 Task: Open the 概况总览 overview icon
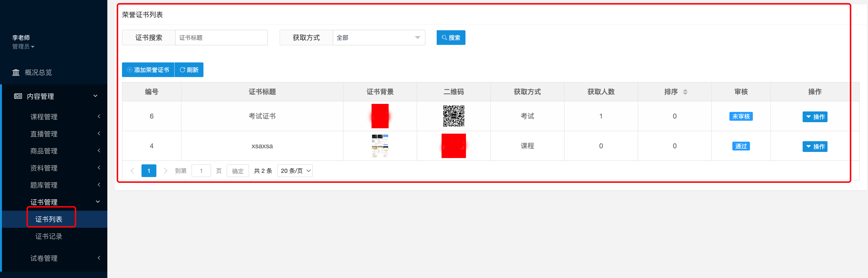pos(16,72)
